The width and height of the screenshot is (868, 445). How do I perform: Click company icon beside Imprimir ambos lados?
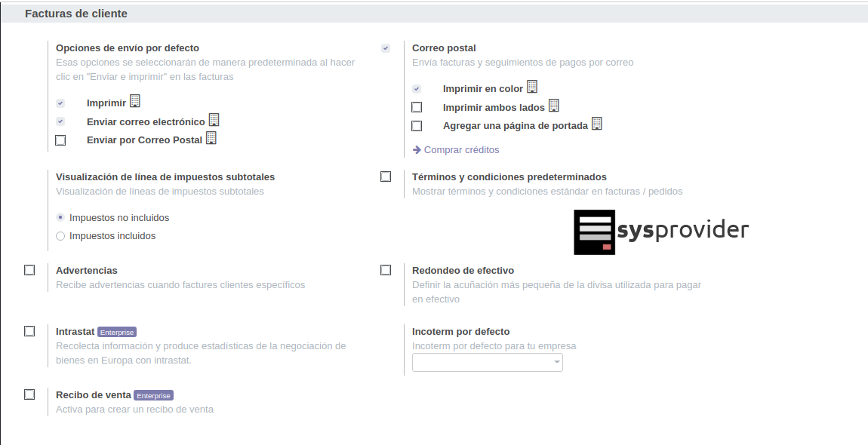(x=554, y=106)
